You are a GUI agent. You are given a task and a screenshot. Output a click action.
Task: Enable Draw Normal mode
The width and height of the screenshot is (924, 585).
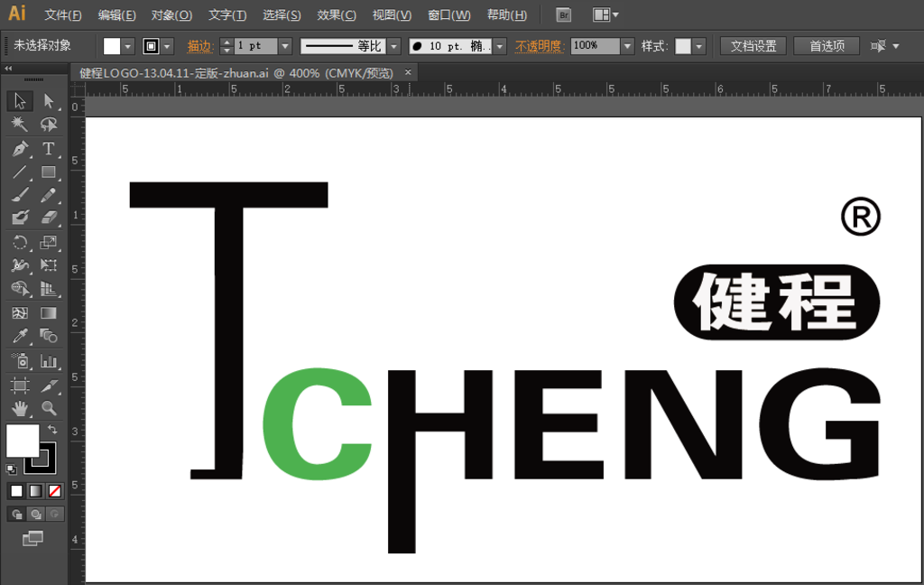(16, 515)
